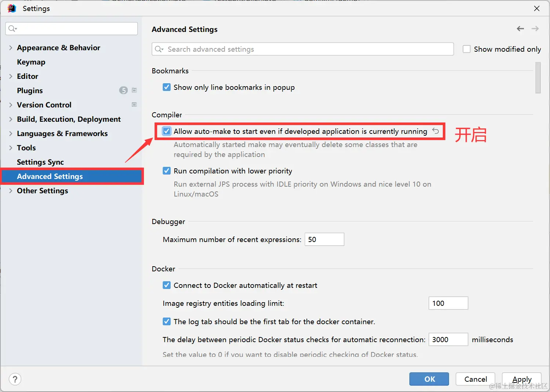Select Appearance & Behavior category
550x392 pixels.
tap(58, 48)
